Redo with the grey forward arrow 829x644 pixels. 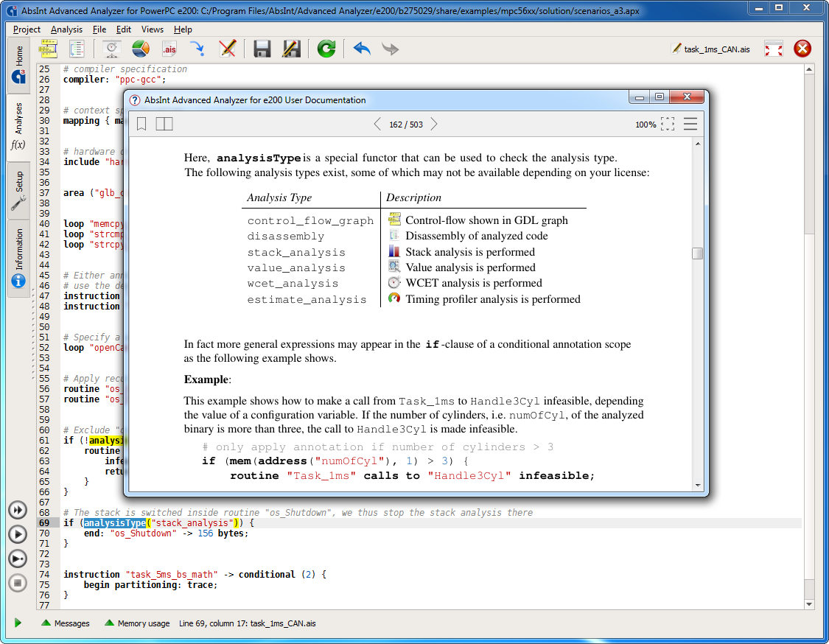point(390,49)
